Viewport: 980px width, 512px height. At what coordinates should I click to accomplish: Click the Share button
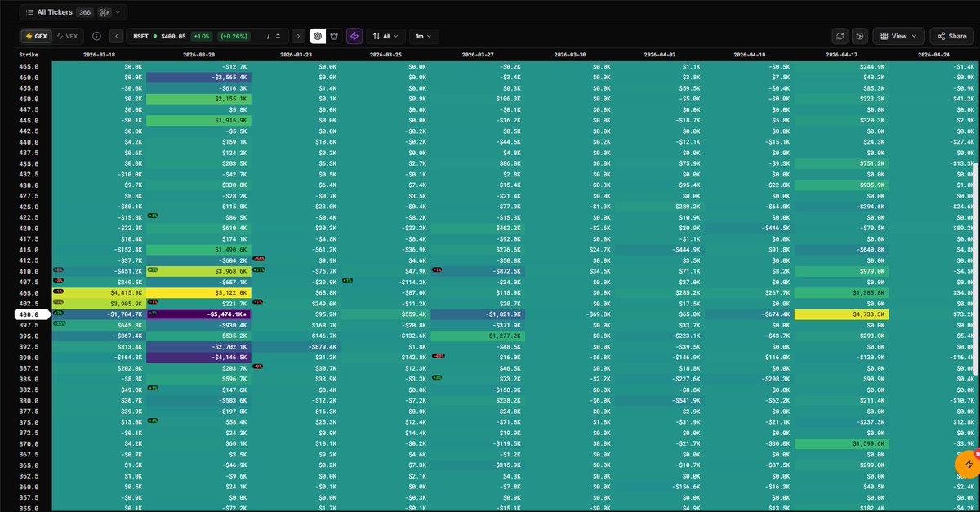pos(951,36)
